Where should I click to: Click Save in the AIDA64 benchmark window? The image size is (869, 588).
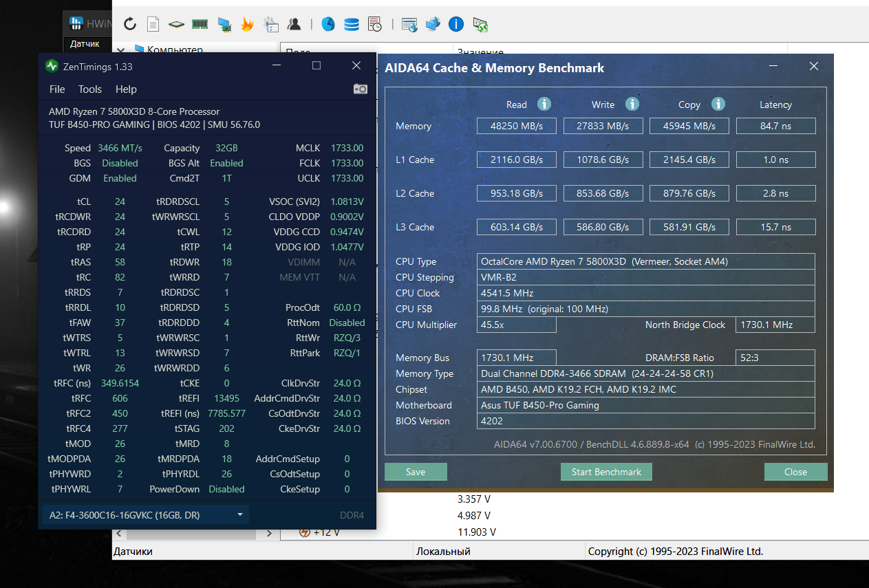point(416,472)
